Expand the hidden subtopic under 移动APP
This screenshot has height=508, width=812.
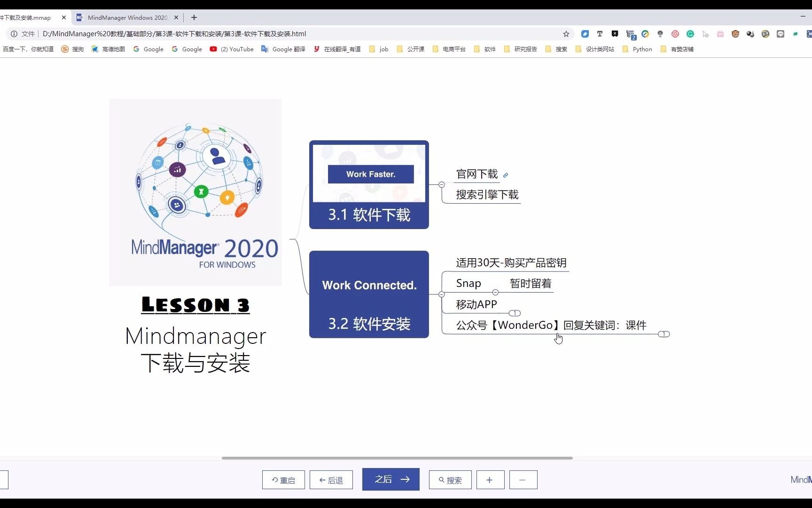(515, 313)
